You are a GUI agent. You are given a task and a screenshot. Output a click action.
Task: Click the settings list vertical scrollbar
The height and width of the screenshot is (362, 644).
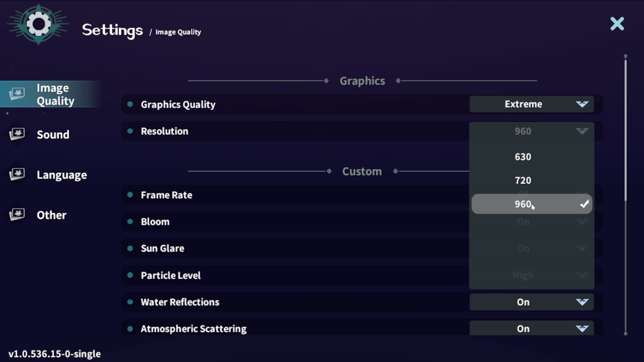coord(625,131)
